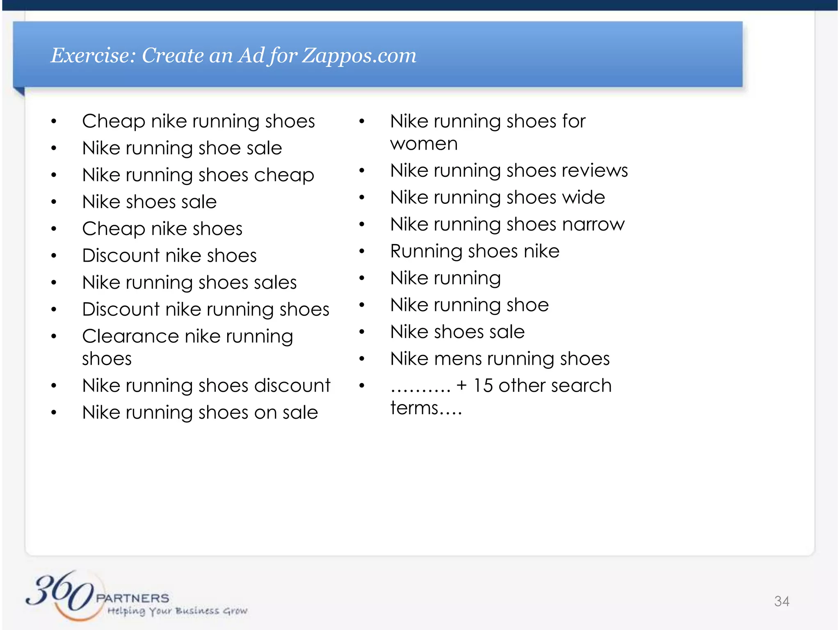
Task: Click 'Discount nike running shoes' bullet
Action: (x=205, y=309)
